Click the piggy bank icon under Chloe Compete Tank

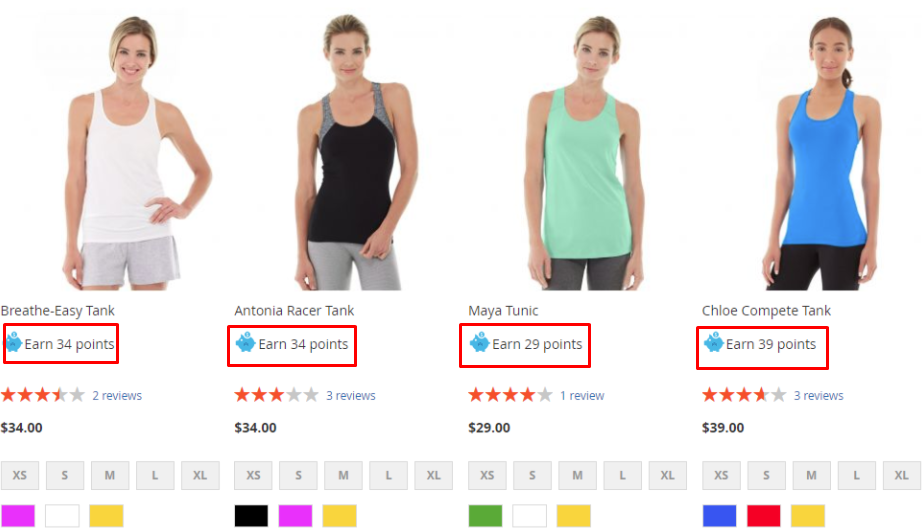point(713,342)
